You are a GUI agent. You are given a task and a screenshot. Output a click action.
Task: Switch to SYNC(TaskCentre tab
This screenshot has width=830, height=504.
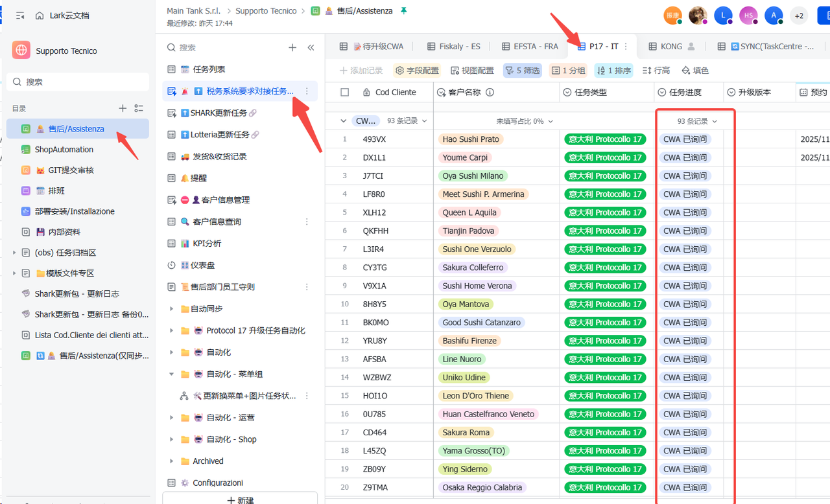[x=766, y=47]
